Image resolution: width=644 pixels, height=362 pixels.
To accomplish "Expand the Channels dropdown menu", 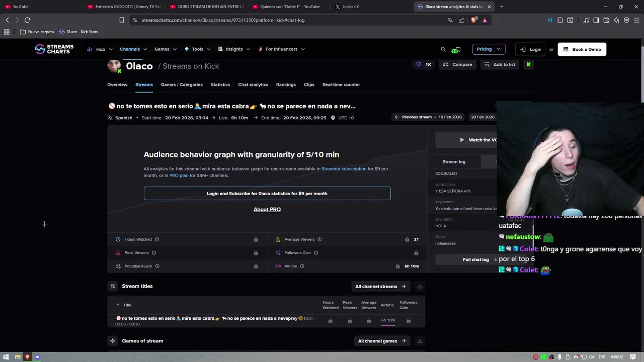I will point(133,49).
